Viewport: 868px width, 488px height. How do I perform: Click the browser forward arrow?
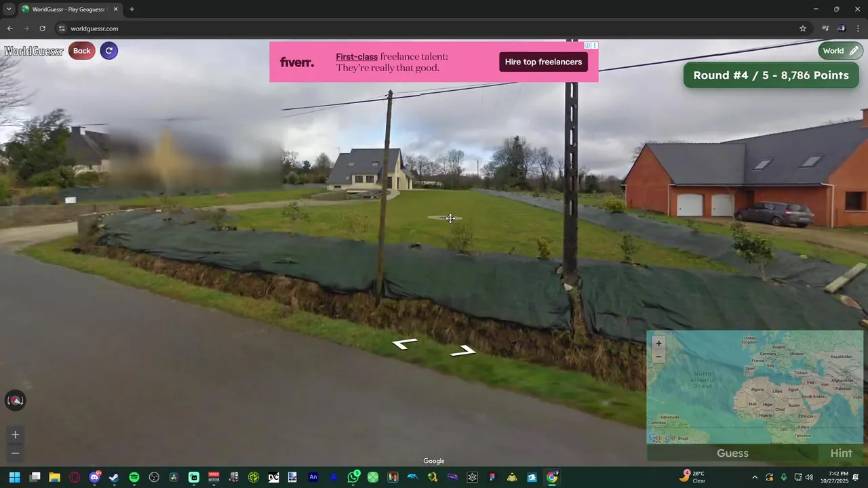26,28
